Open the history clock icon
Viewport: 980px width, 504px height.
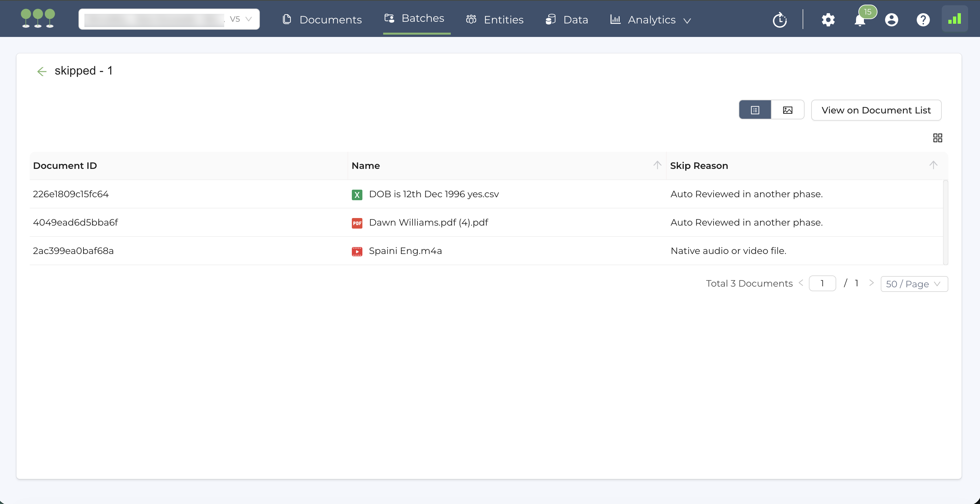780,20
